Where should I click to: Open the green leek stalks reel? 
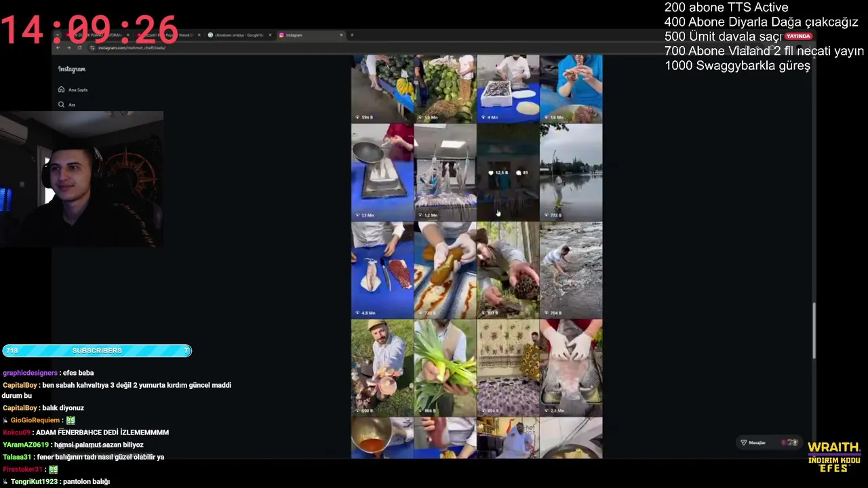445,367
